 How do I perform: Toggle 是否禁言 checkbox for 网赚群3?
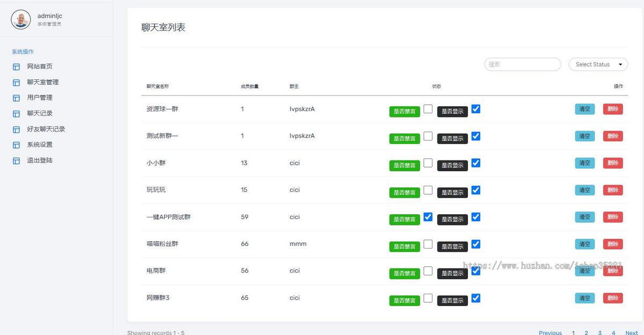[428, 298]
